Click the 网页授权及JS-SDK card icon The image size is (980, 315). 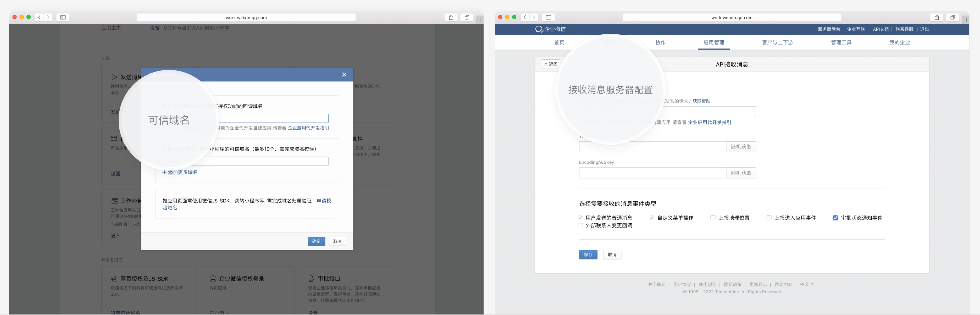coord(114,279)
